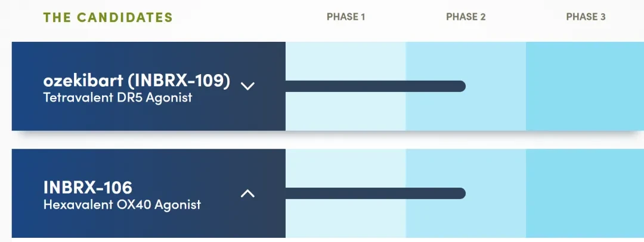Image resolution: width=644 pixels, height=242 pixels.
Task: Select the Tetravalent DR5 Agonist subtitle
Action: [117, 98]
